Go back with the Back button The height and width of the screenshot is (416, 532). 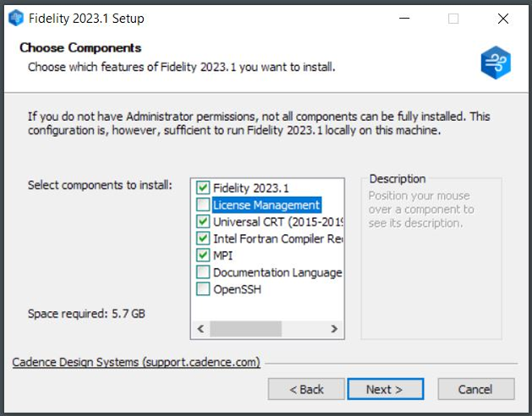[306, 389]
